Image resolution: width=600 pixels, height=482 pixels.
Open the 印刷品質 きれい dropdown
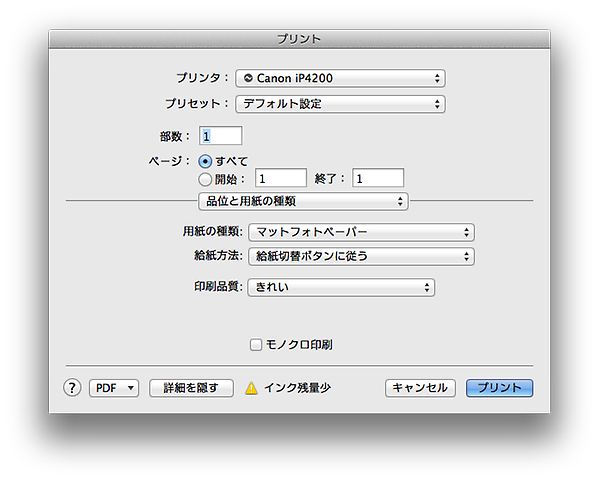(341, 287)
